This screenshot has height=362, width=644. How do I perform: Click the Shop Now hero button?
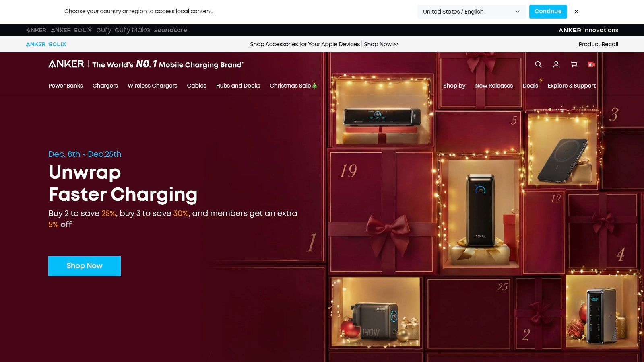point(85,266)
